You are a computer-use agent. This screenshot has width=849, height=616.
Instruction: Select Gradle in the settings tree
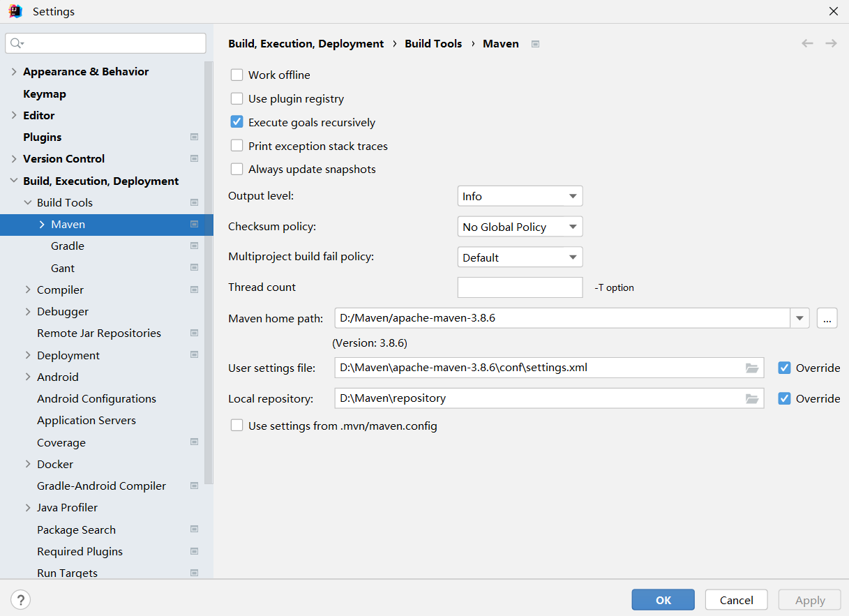point(68,246)
